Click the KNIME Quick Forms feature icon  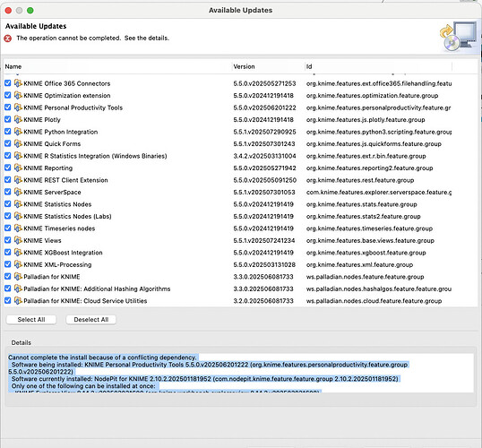coord(18,143)
